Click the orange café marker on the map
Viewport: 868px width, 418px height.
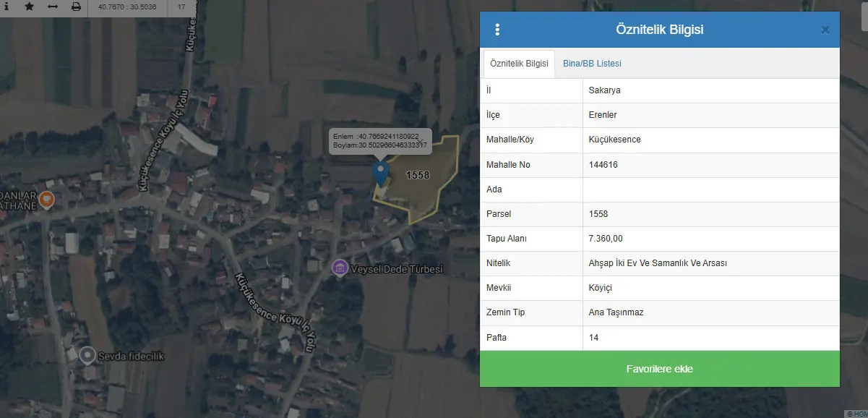pos(46,199)
